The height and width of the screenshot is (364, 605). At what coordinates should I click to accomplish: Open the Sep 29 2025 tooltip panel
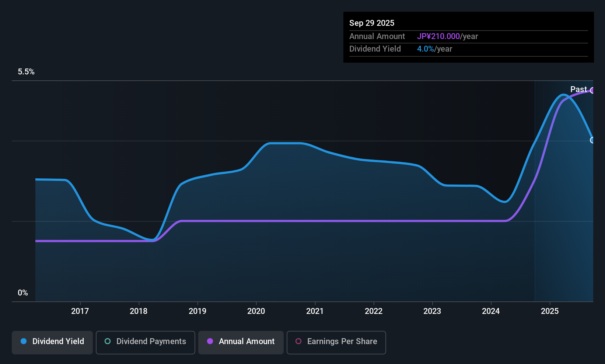(468, 37)
